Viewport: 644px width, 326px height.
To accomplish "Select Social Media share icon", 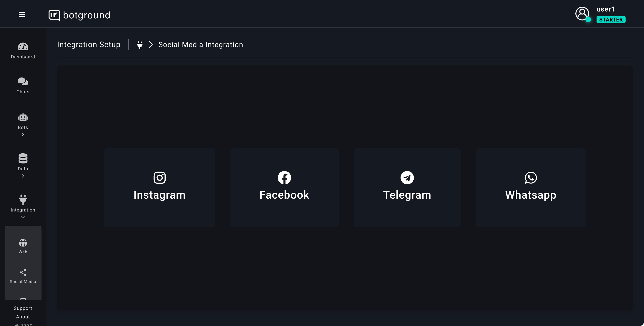I will pos(23,272).
